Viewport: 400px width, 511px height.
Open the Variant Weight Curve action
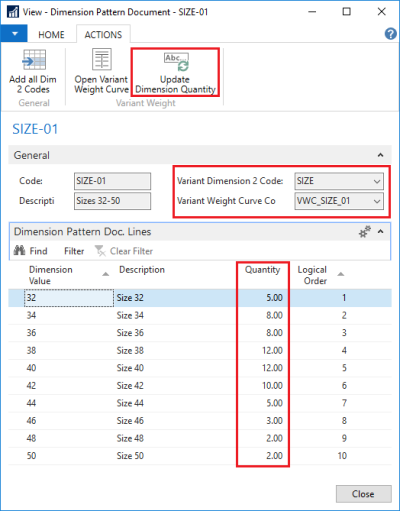[x=102, y=71]
